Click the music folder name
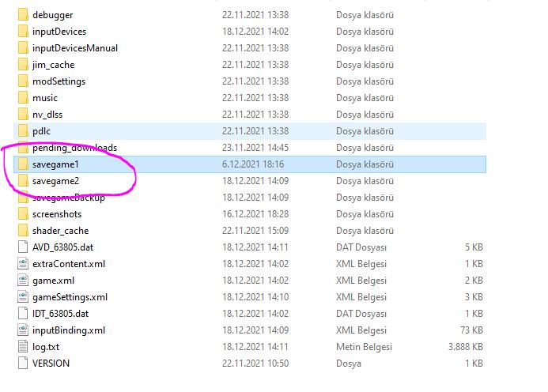The image size is (548, 392). pyautogui.click(x=45, y=98)
